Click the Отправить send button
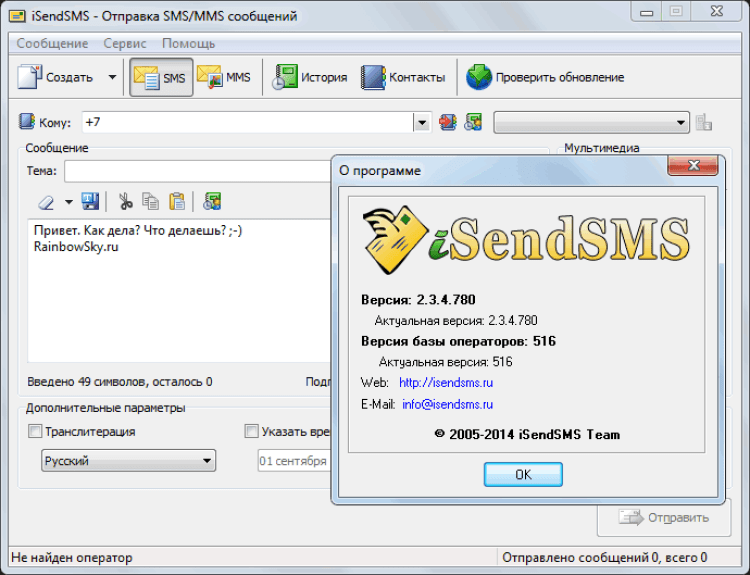The width and height of the screenshot is (750, 575). click(x=664, y=518)
